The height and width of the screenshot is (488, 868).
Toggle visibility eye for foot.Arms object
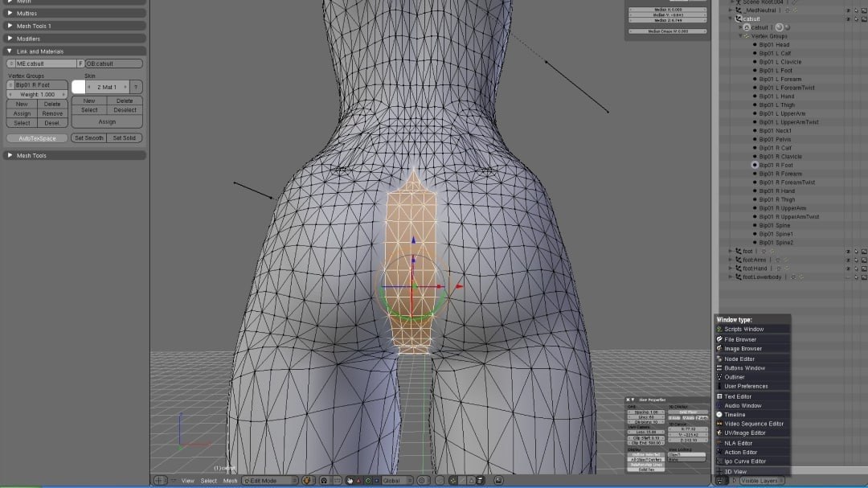click(848, 260)
